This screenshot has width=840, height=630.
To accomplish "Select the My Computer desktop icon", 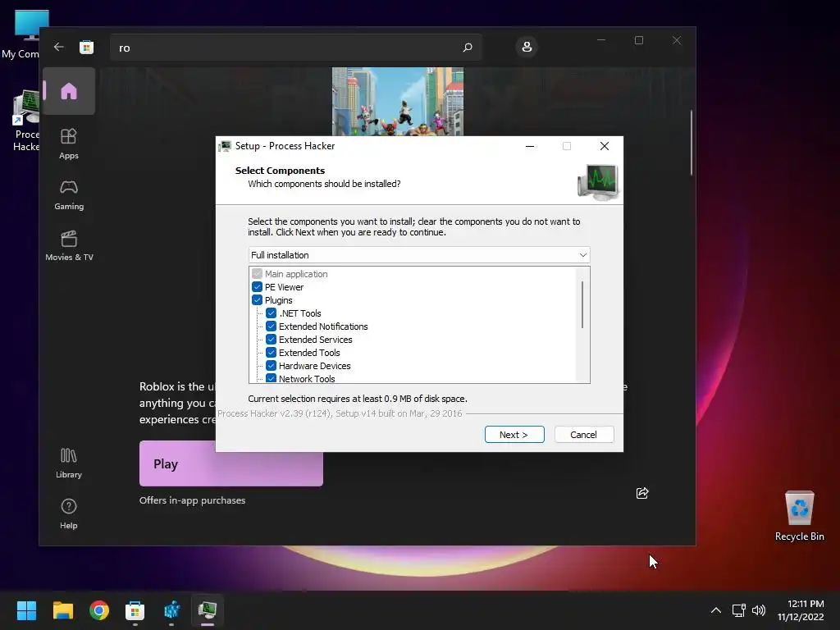I will coord(24,34).
